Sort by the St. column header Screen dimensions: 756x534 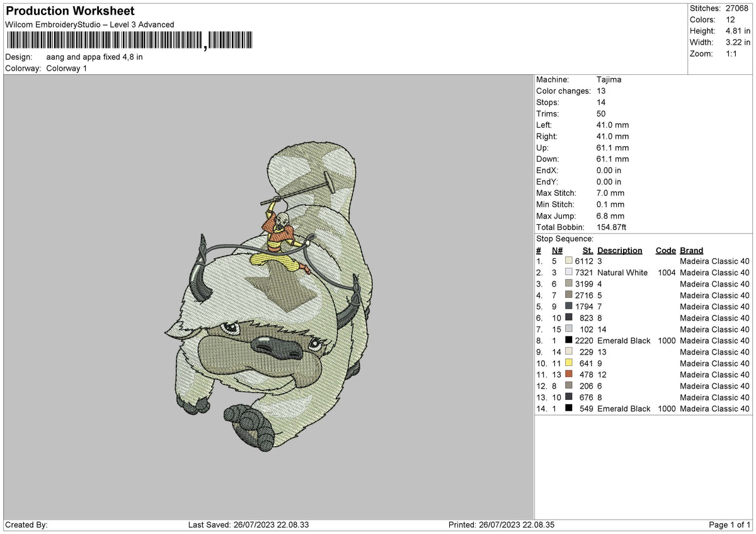(x=587, y=250)
